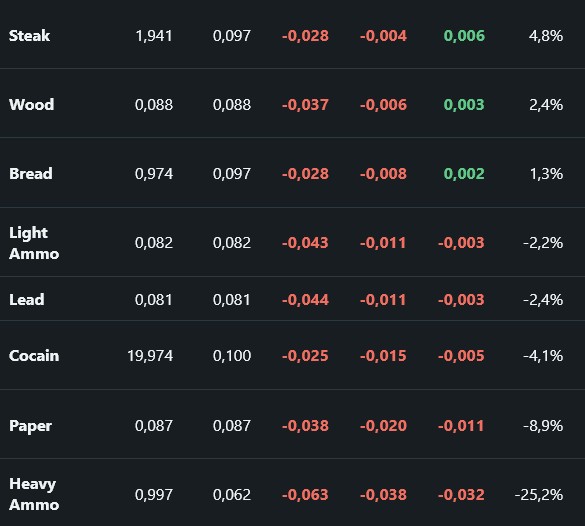Select the Cocain row label
Screen dimensions: 585x526
pyautogui.click(x=34, y=356)
